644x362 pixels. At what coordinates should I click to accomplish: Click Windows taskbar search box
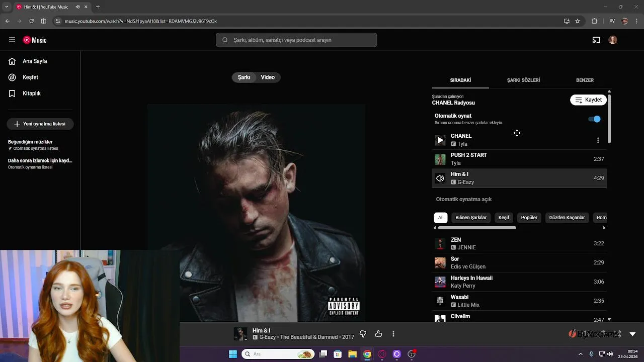coord(278,354)
